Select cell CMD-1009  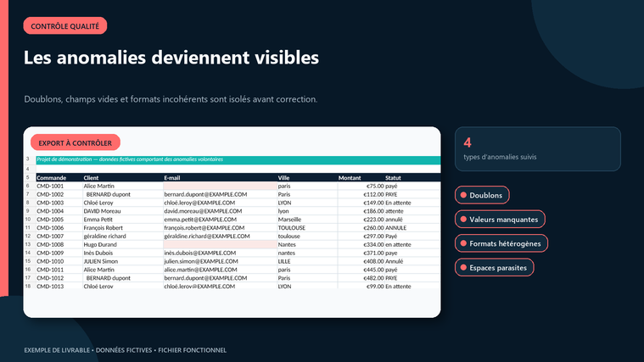(59, 253)
